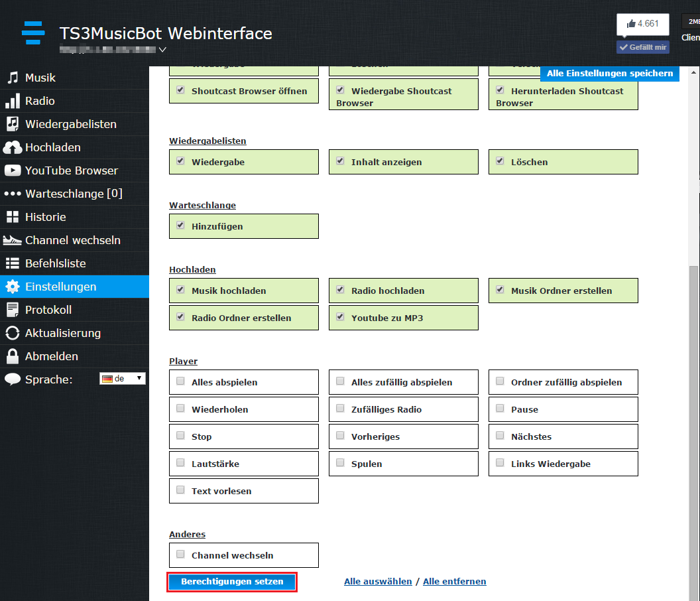Open the Musik menu entry

click(74, 78)
